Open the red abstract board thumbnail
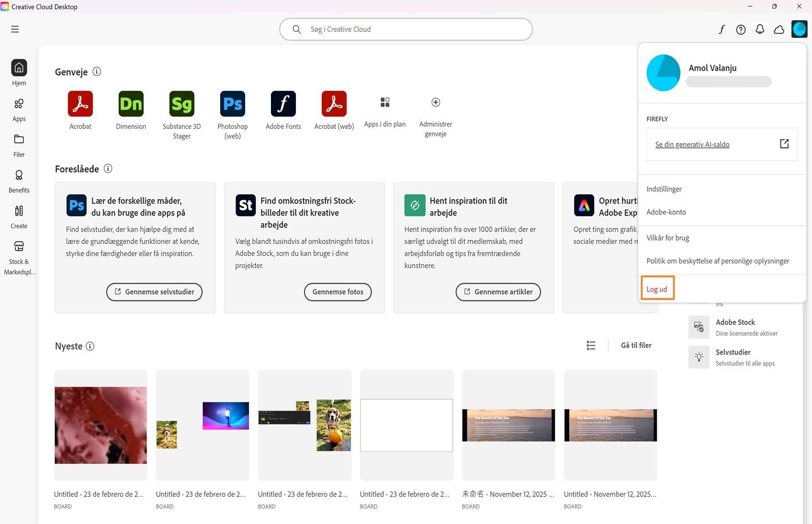The height and width of the screenshot is (524, 812). click(x=100, y=425)
